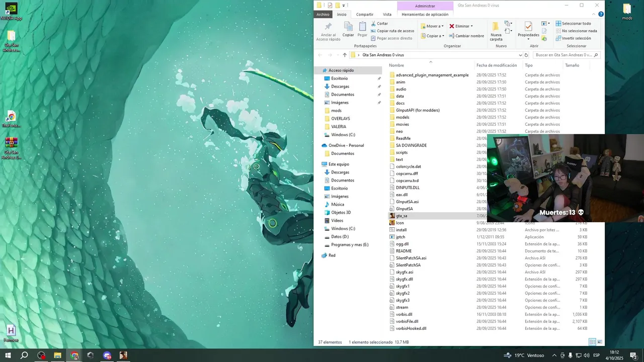Click Copiar ruta de acceso
This screenshot has width=644, height=362.
pos(392,31)
